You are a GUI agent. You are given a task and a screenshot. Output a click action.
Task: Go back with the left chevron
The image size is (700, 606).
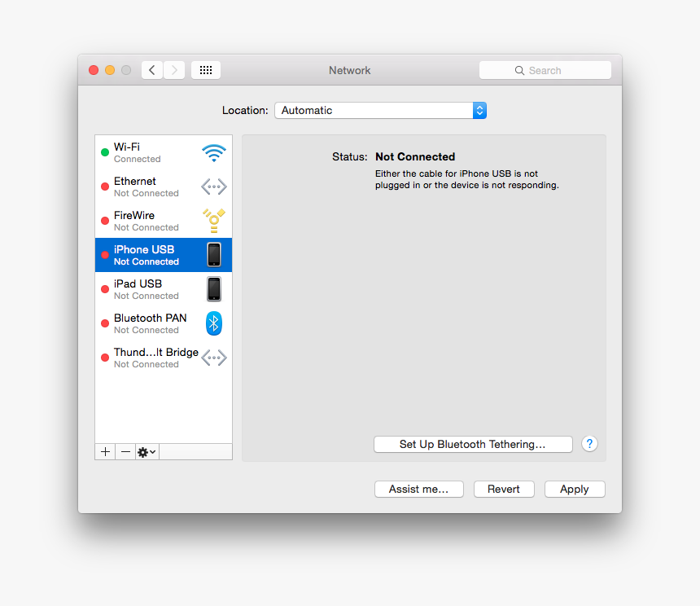click(x=152, y=70)
